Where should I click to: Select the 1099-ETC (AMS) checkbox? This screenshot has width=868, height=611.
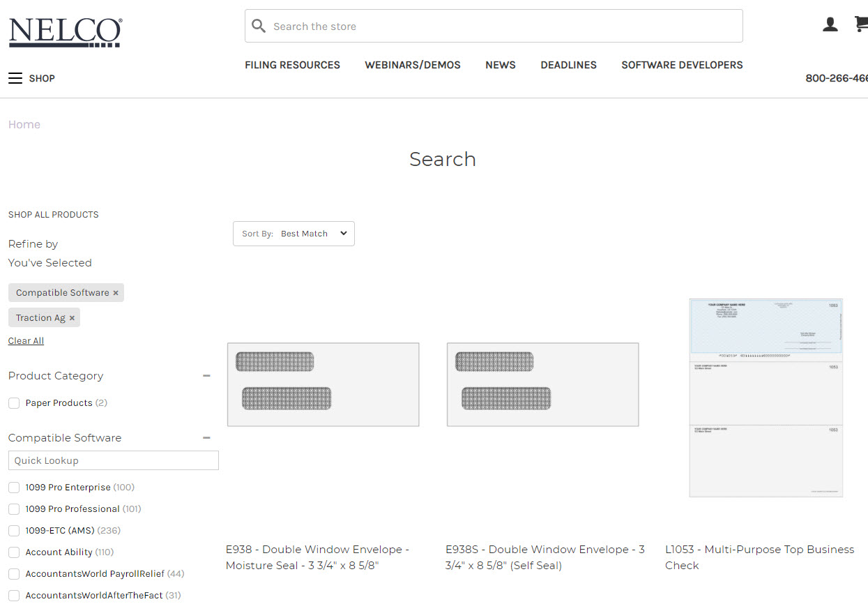(14, 531)
